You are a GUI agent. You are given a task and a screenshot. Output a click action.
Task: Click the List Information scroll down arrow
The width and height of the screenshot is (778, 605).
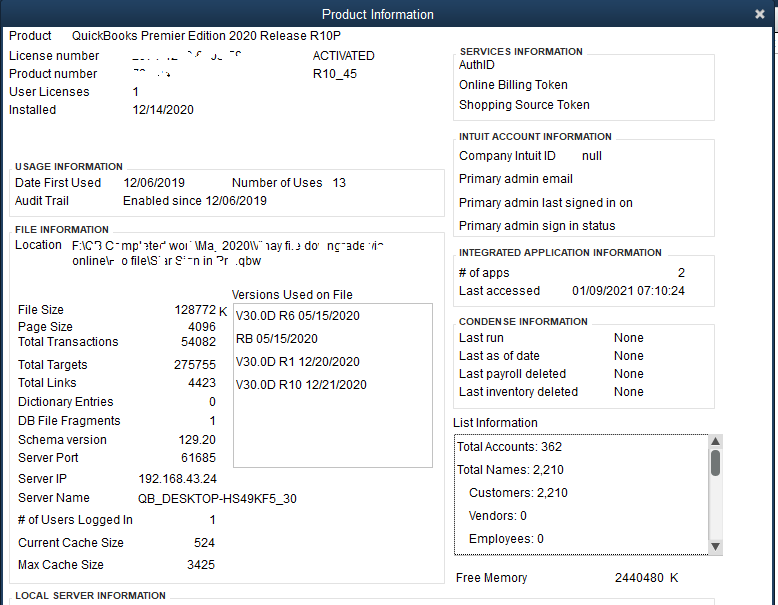point(715,546)
